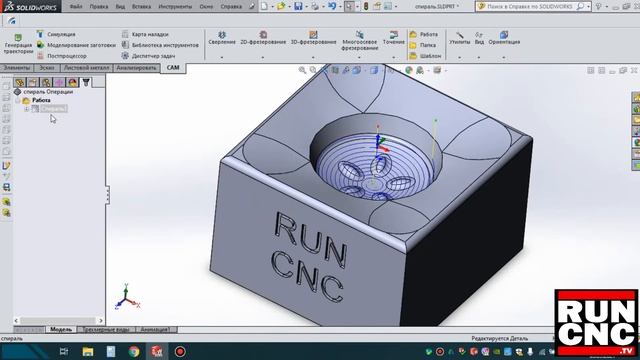640x360 pixels.
Task: Expand the operation under Работа in the tree
Action: click(x=27, y=109)
